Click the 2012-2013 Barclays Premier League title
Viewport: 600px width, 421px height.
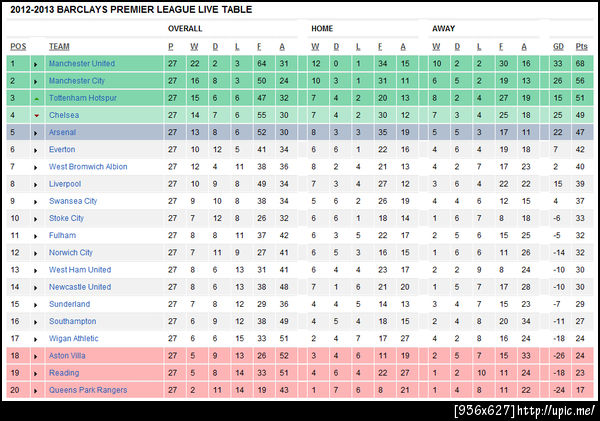tap(130, 9)
